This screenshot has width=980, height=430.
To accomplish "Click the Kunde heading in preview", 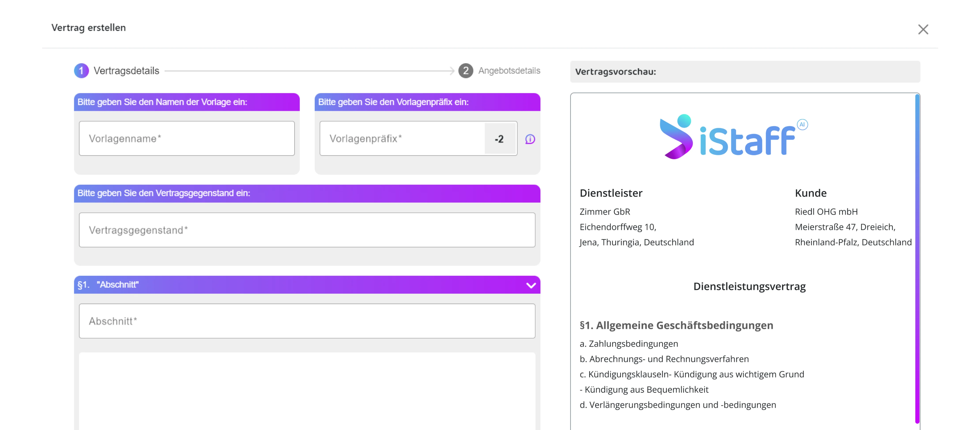I will tap(811, 193).
